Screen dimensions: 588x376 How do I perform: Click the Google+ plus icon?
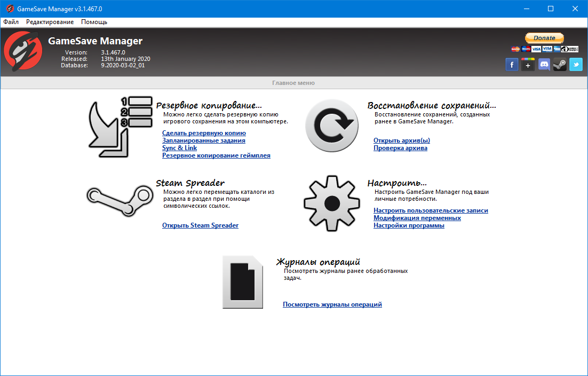point(528,64)
